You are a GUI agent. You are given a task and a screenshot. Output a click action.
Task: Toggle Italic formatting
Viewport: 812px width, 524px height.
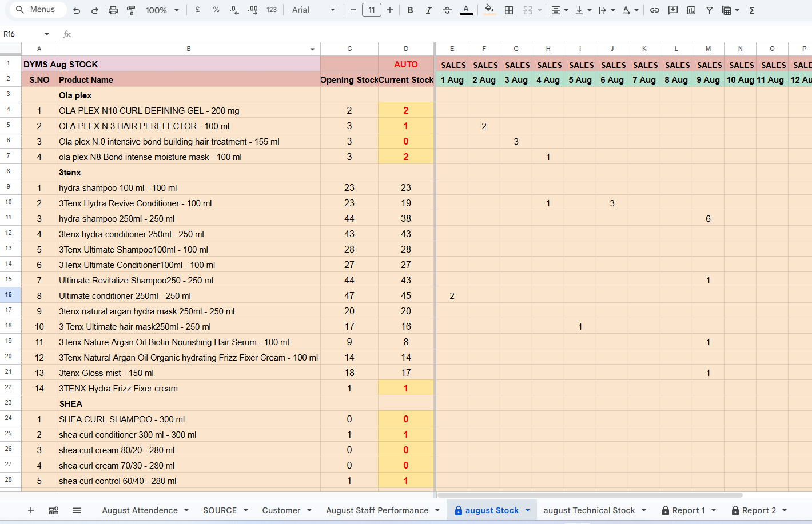(428, 10)
